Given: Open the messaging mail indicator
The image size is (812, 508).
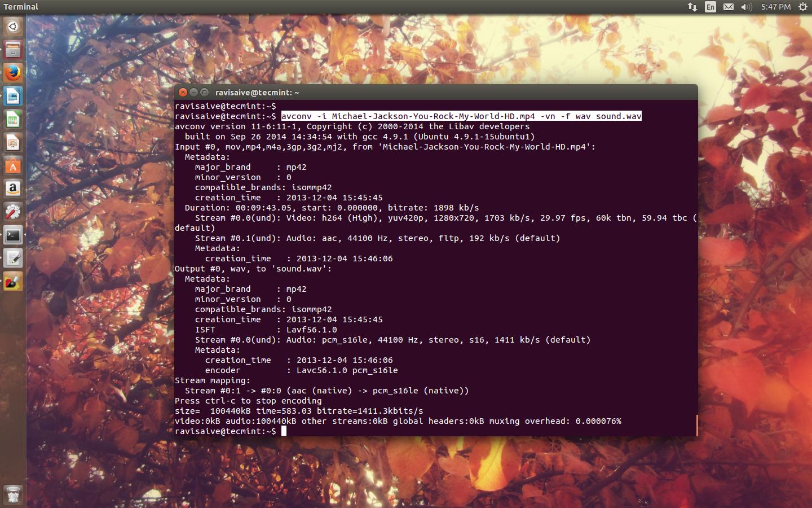Looking at the screenshot, I should (x=729, y=7).
